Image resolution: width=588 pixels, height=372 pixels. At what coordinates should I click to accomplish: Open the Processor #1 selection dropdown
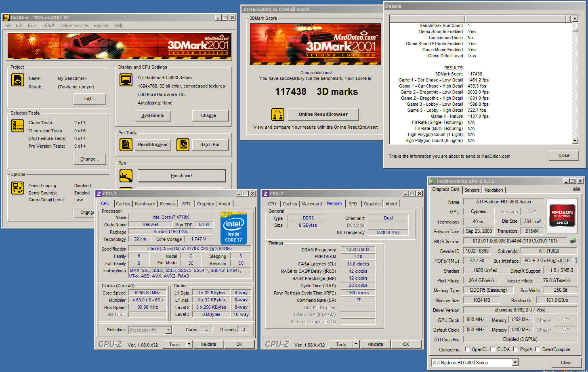click(x=169, y=330)
